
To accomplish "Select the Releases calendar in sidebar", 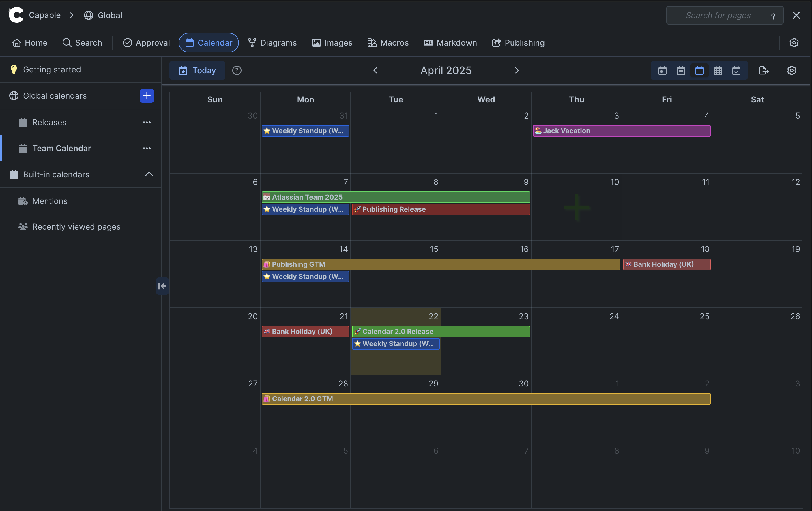I will 49,122.
